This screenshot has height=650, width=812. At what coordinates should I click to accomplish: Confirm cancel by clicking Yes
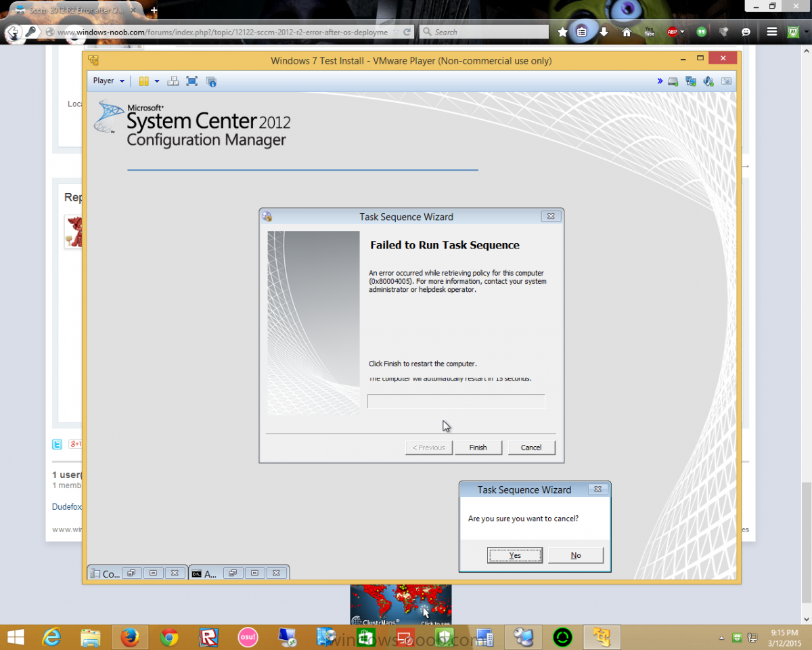click(x=515, y=555)
